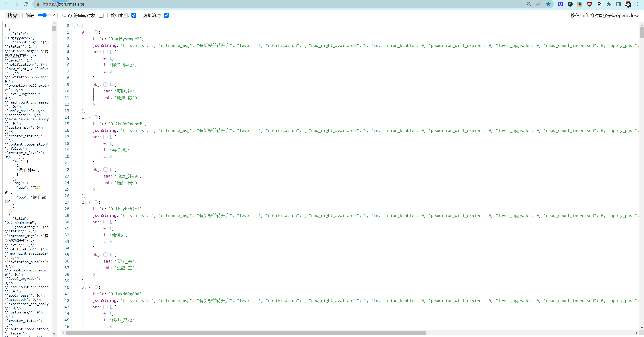644x337 pixels.
Task: Copy the root JSON array using its copy icon
Action: click(x=79, y=26)
